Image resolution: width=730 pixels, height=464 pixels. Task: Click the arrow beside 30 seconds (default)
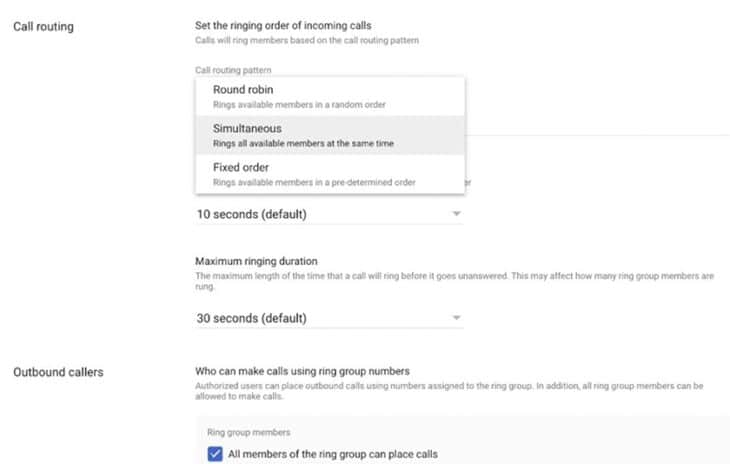pos(456,318)
